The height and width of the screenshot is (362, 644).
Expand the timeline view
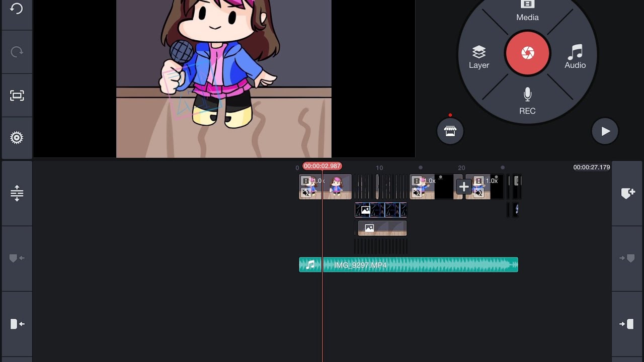(17, 193)
